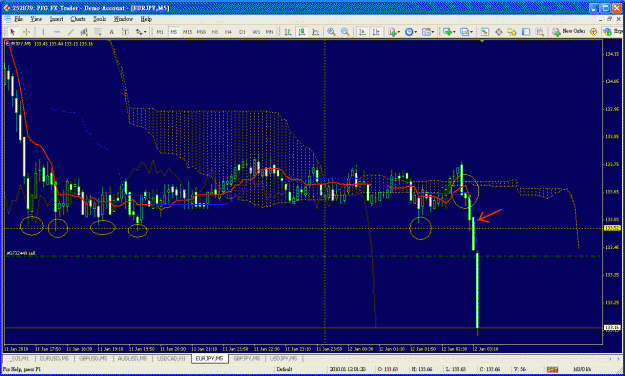Switch chart to M30 timeframe
Screen dimensions: 625x376
201,32
